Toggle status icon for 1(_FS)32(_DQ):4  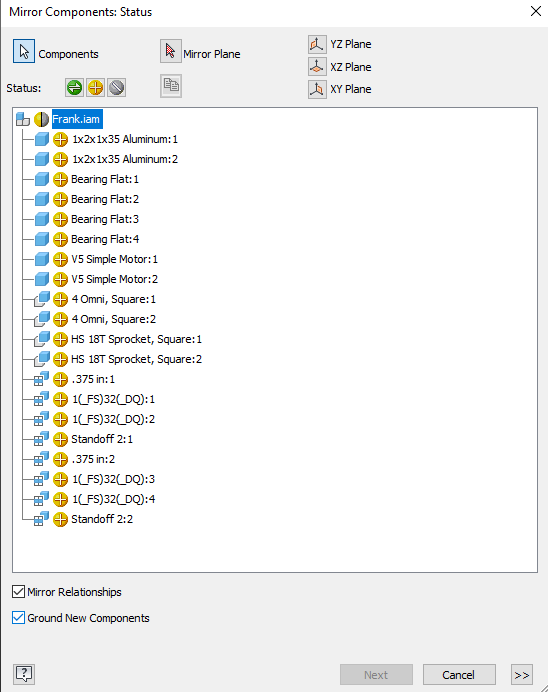60,499
